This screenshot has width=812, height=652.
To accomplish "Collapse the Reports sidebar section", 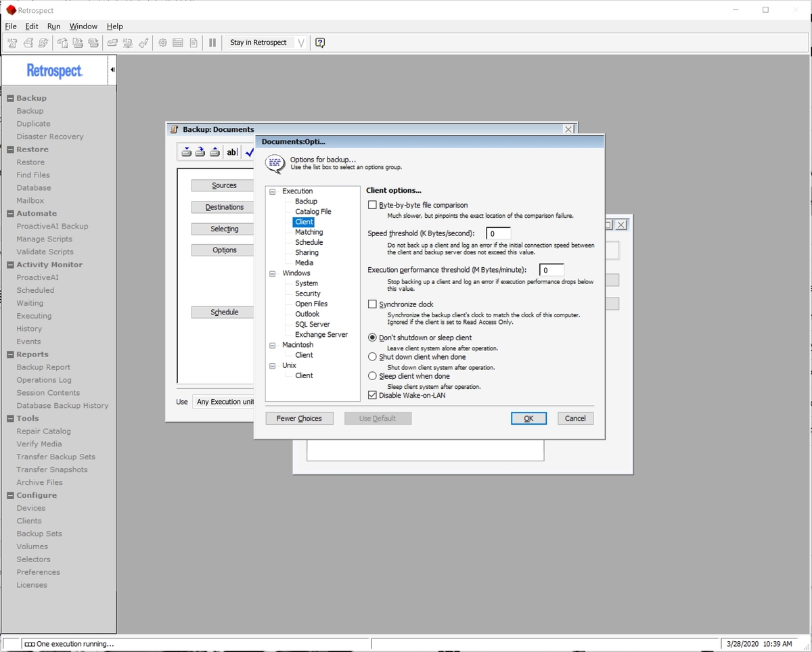I will coord(10,354).
